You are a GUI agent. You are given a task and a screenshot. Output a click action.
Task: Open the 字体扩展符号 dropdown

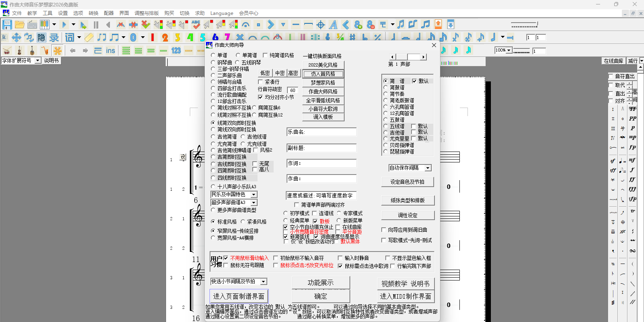(x=38, y=60)
